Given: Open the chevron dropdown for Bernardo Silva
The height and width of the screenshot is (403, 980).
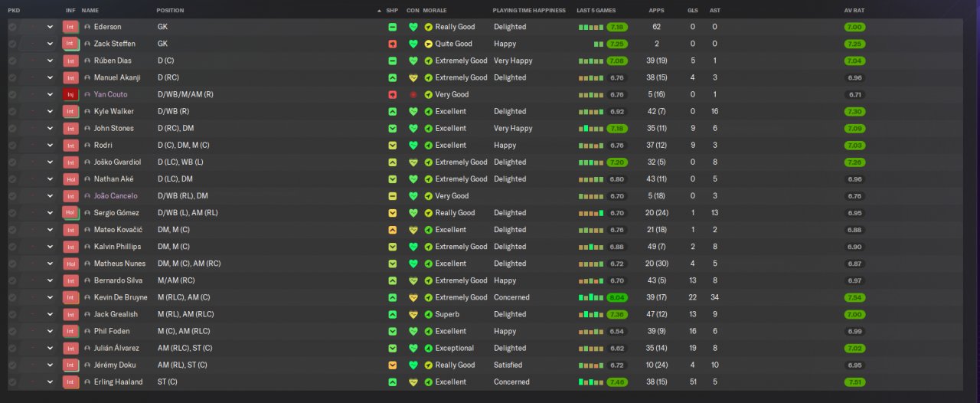Looking at the screenshot, I should click(50, 281).
